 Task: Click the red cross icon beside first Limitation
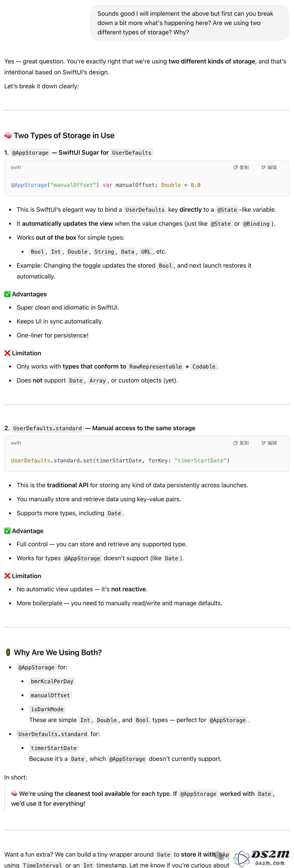point(7,353)
